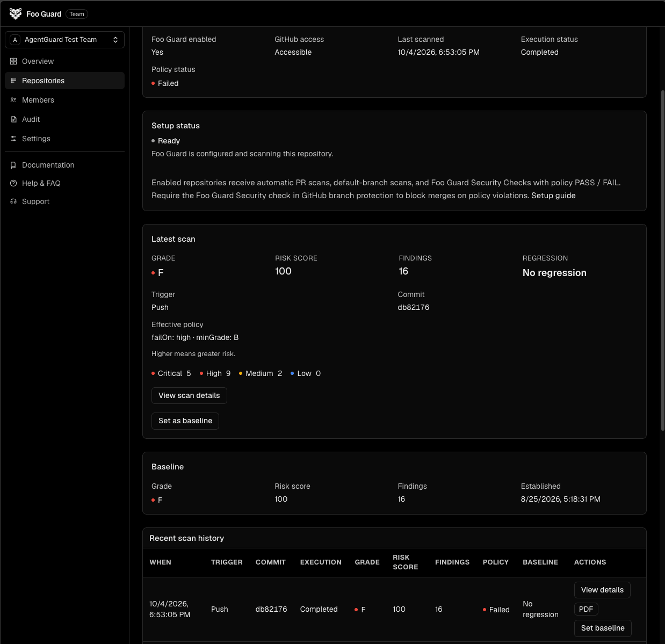Click View details for the db82176 scan
This screenshot has height=644, width=665.
tap(602, 590)
